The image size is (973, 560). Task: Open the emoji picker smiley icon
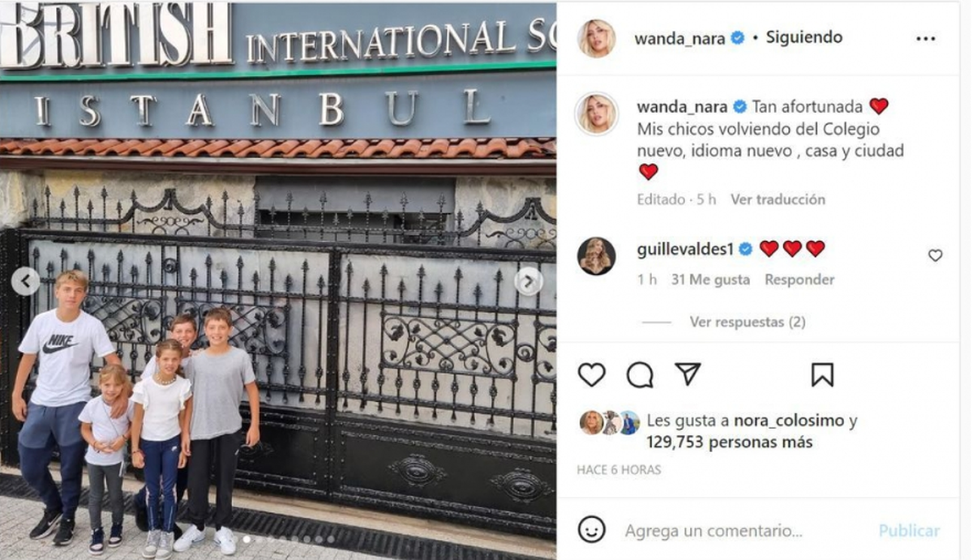tap(592, 530)
